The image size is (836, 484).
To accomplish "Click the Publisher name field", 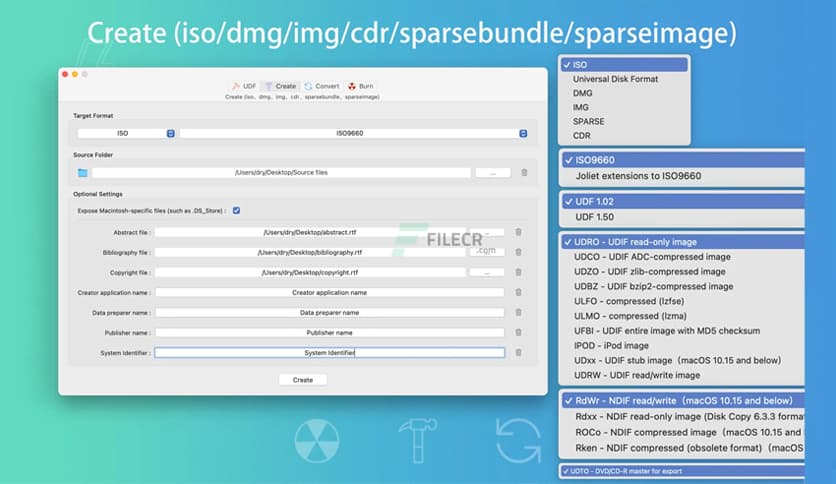I will point(329,333).
